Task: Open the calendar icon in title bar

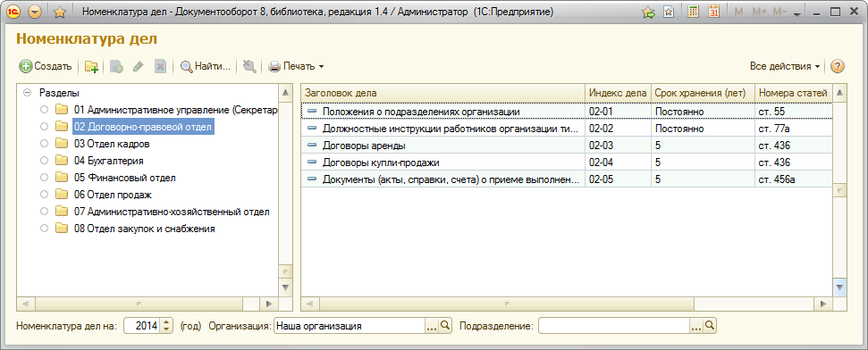Action: pos(714,12)
